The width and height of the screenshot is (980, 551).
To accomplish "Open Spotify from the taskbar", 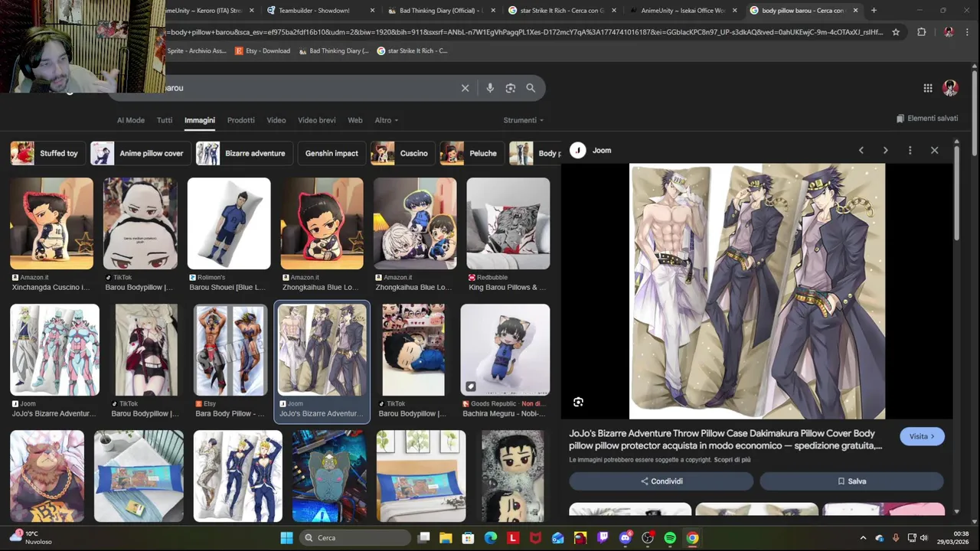I will 670,538.
